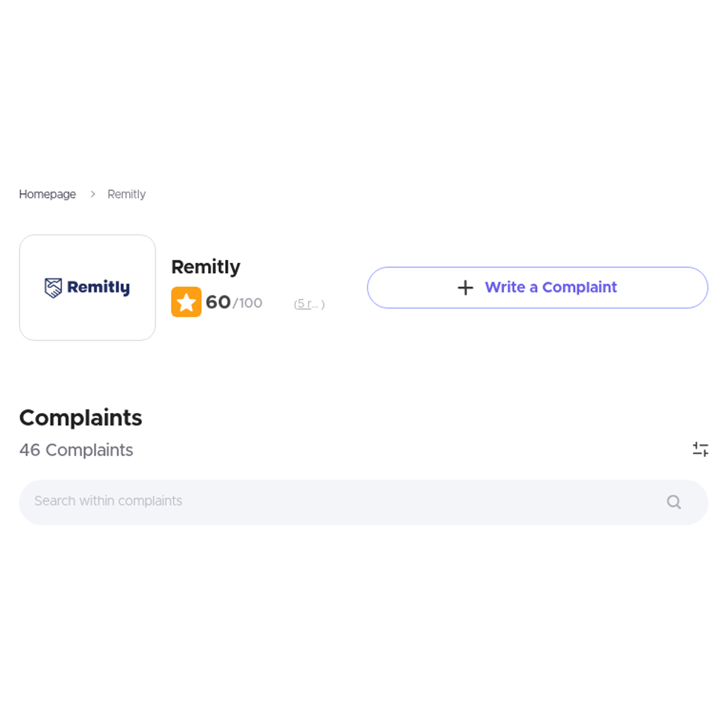Screen dimensions: 728x728
Task: Click the 60 out of 100 score
Action: point(234,302)
